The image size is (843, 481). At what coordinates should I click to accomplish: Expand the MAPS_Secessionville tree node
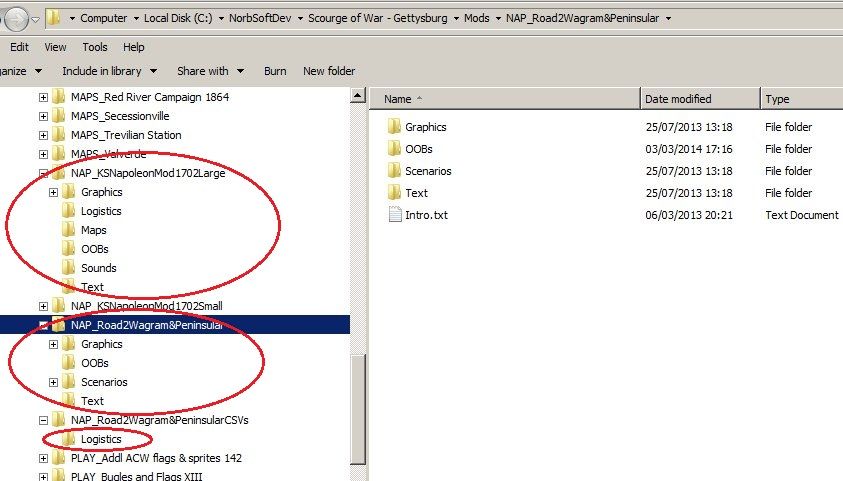(x=44, y=117)
